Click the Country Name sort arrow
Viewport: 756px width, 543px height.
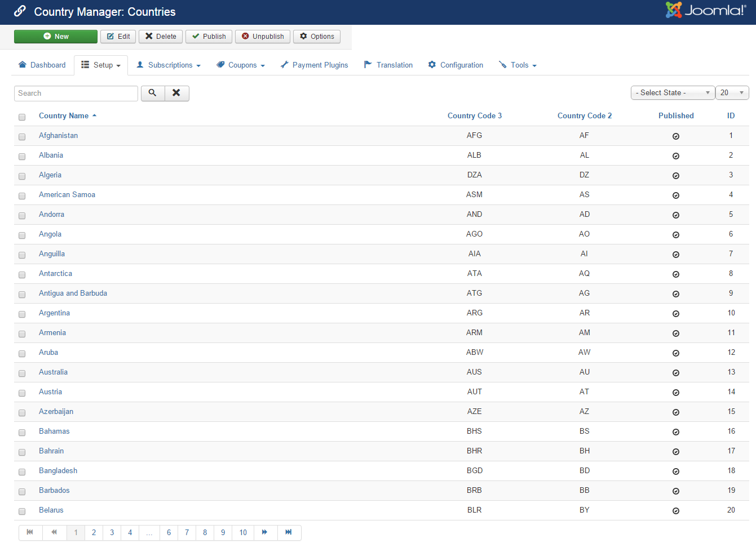click(x=95, y=115)
